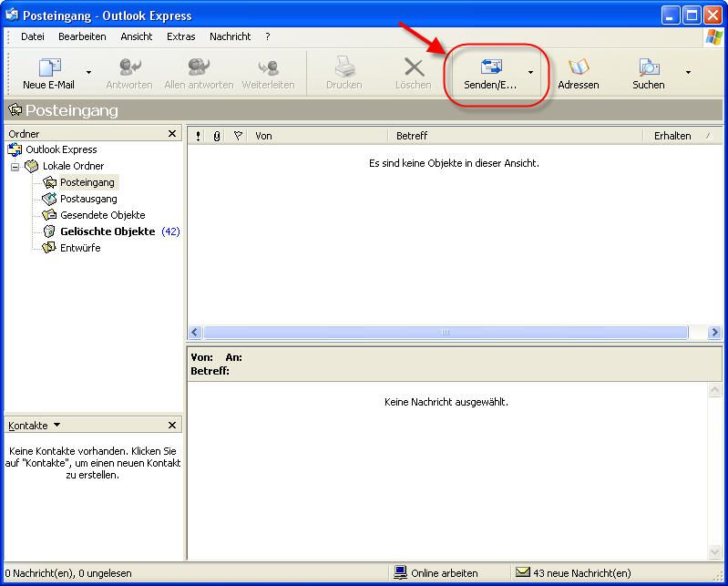
Task: Open the Neue E-Mail dropdown arrow
Action: (x=88, y=72)
